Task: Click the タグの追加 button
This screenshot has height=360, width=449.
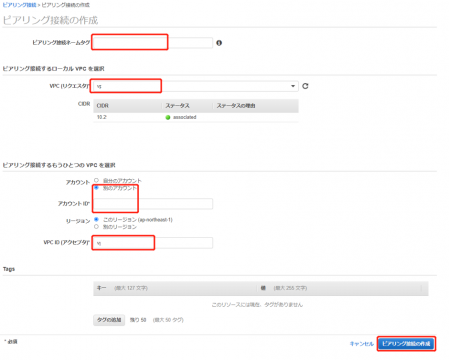Action: (109, 320)
